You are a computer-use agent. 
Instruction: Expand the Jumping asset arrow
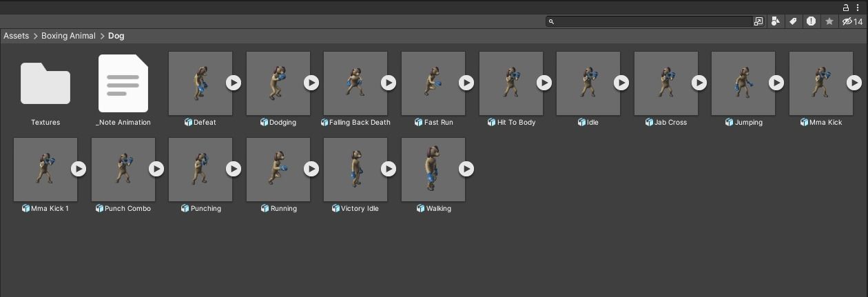coord(776,83)
